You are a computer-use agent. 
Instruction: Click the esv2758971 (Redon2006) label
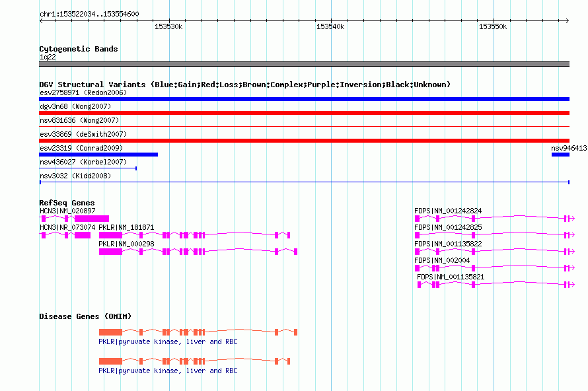83,92
